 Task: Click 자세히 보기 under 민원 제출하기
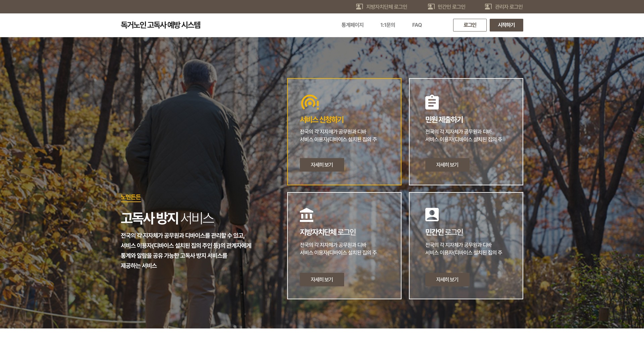tap(447, 165)
